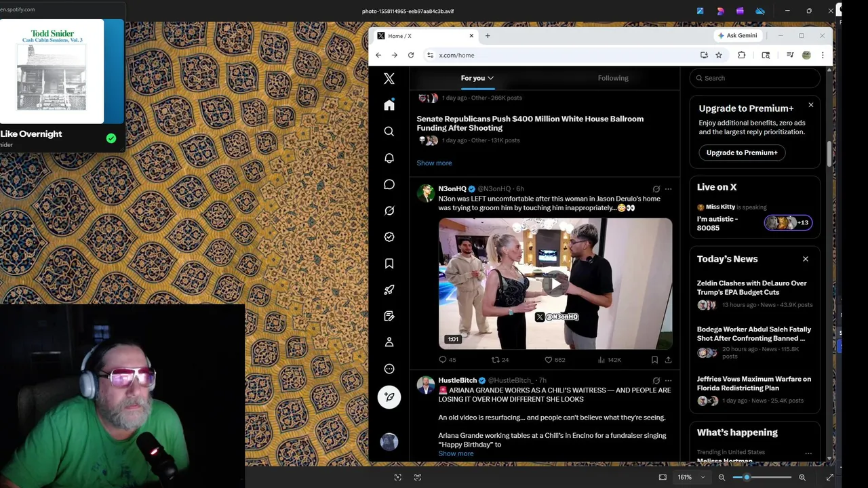The width and height of the screenshot is (868, 488).
Task: Open the More circle menu in the sidebar
Action: tap(389, 369)
